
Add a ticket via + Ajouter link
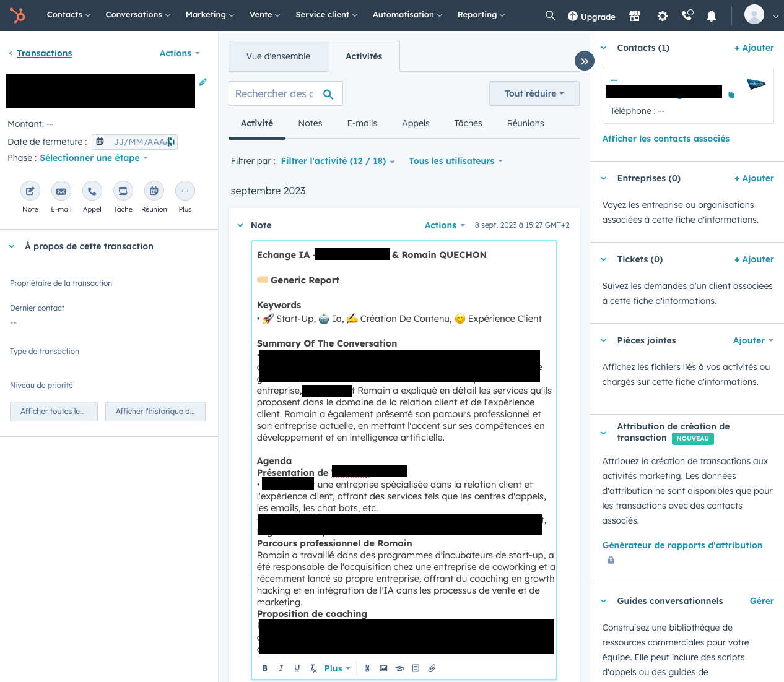coord(754,259)
